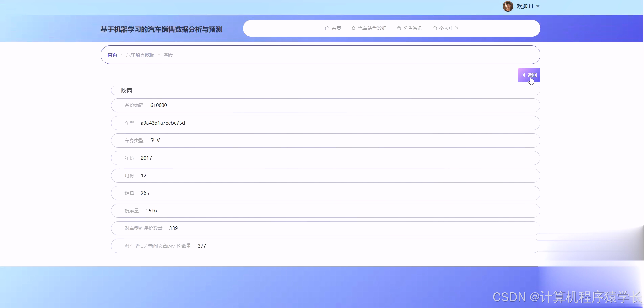Click the 详情 breadcrumb entry
This screenshot has width=644, height=308.
point(168,54)
